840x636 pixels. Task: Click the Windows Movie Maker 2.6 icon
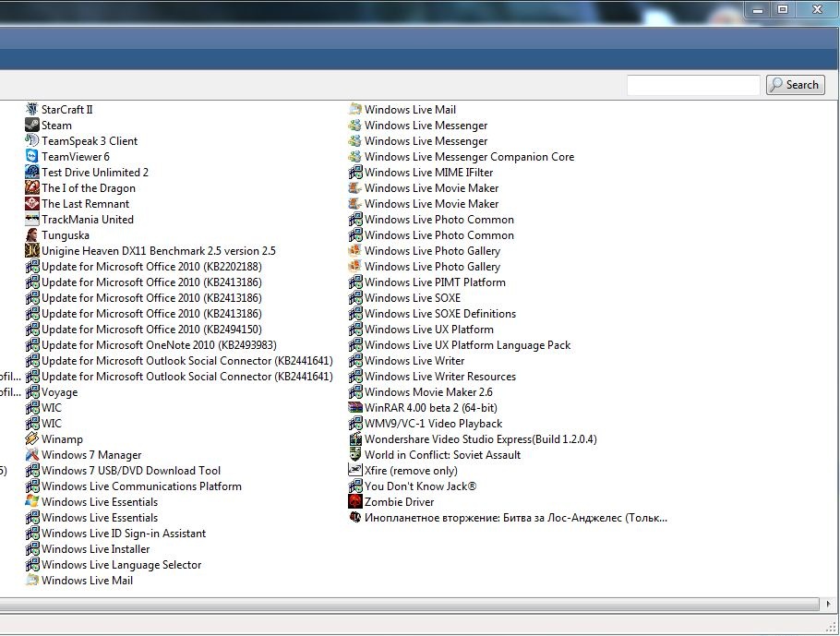coord(355,391)
